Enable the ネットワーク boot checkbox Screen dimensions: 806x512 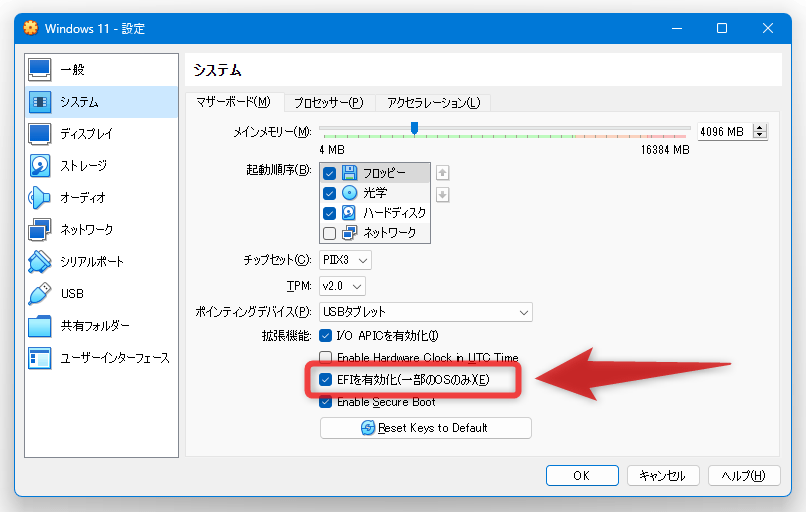(x=329, y=233)
